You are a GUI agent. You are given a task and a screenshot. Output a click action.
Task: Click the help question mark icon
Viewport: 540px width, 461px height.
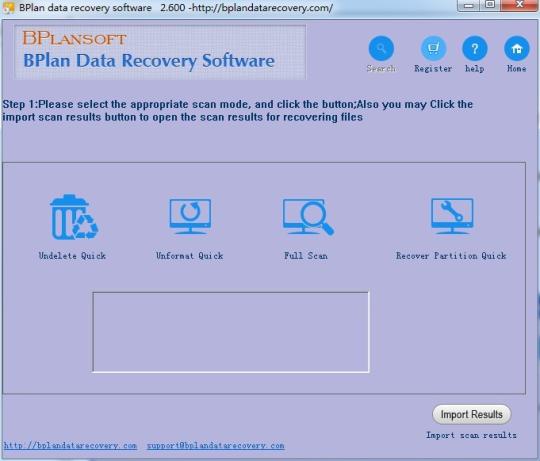(475, 48)
